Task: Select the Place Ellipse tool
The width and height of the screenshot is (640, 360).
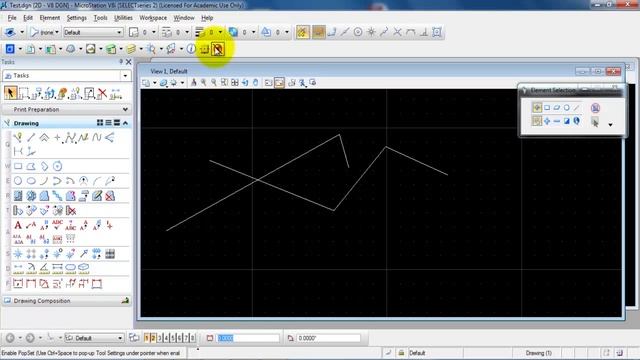Action: (x=31, y=181)
